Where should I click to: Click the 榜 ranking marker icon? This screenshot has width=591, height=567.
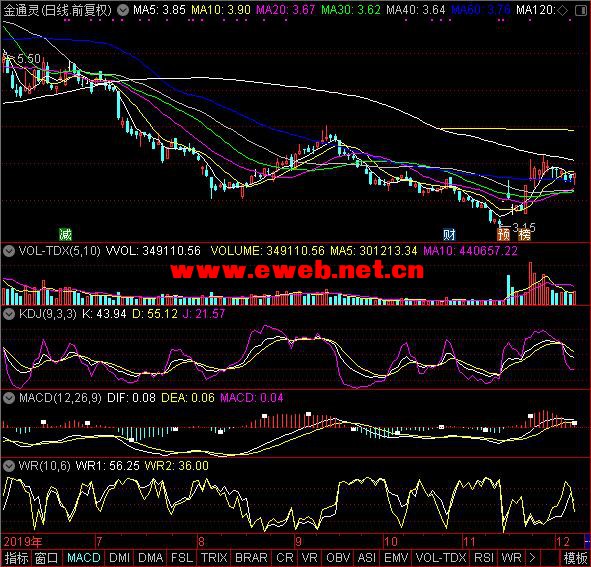[x=524, y=234]
